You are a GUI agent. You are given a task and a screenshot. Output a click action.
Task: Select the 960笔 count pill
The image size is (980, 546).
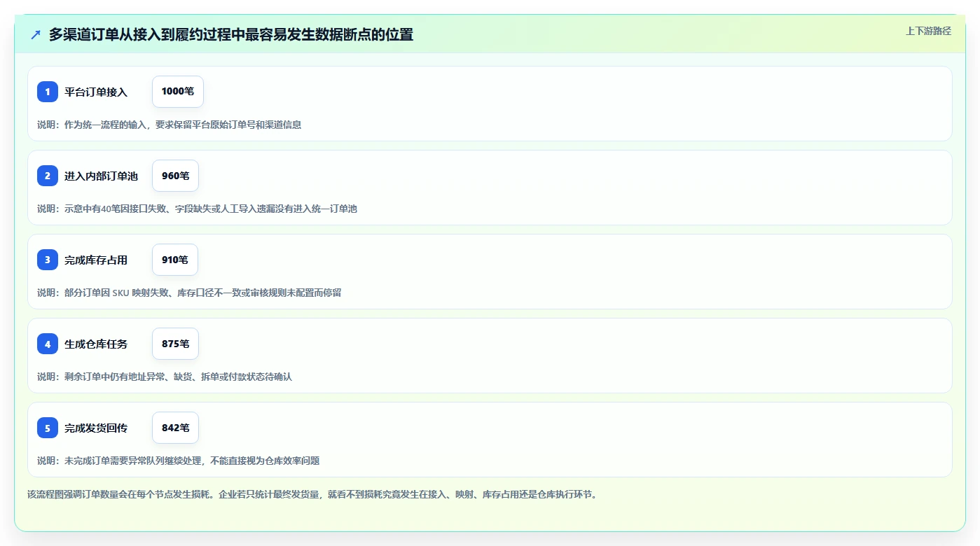point(175,176)
